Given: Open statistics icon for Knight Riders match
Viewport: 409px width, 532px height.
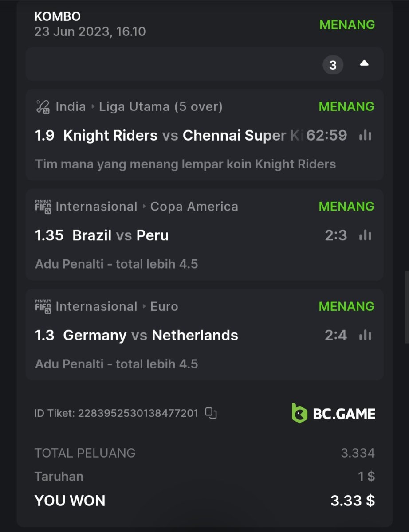Looking at the screenshot, I should (x=365, y=136).
